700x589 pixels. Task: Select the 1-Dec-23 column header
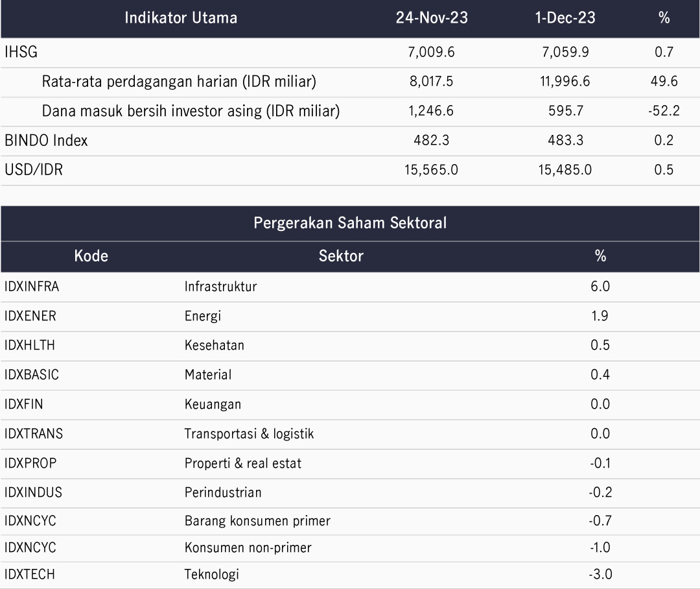565,18
